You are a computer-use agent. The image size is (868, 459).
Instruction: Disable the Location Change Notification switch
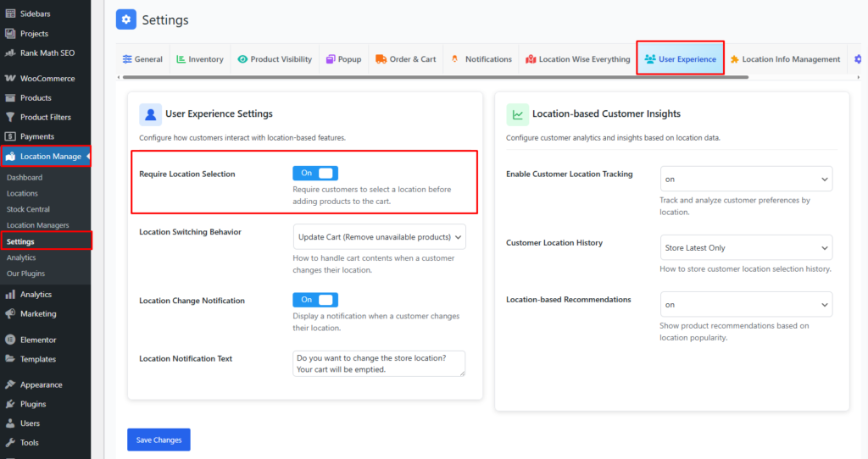(x=314, y=300)
